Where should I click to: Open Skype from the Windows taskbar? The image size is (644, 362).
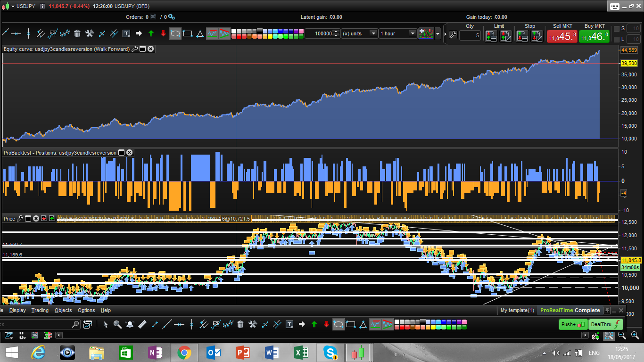click(330, 352)
